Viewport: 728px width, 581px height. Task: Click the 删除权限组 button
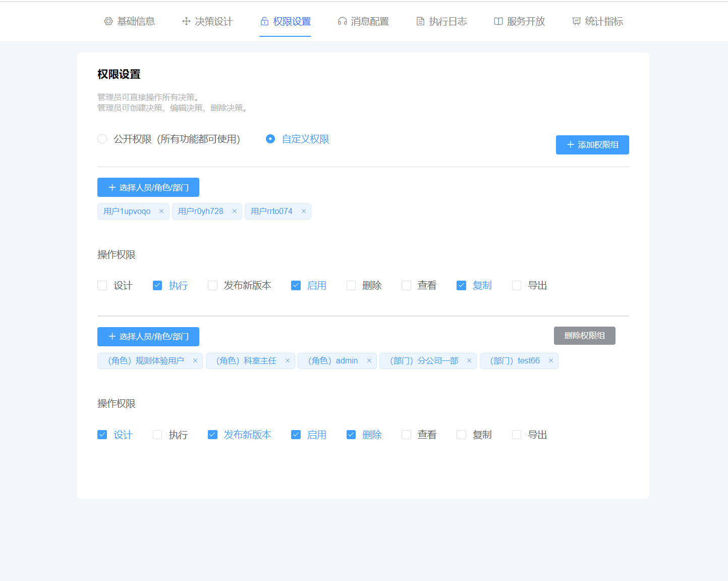[584, 335]
